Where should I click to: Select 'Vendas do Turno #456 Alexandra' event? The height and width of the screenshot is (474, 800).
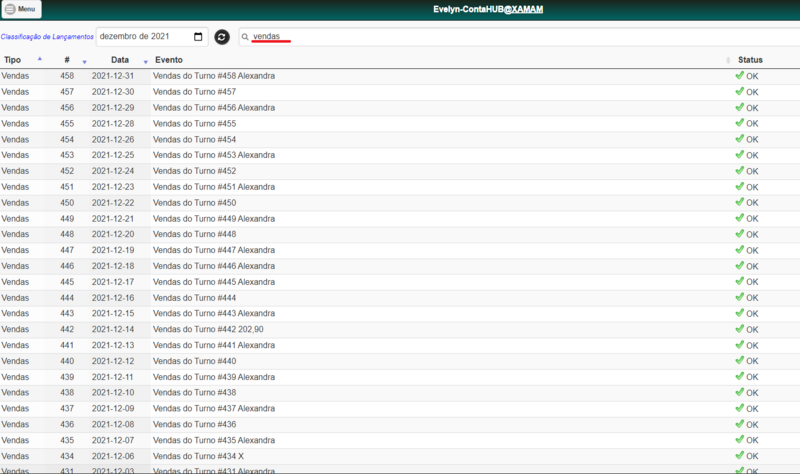[214, 108]
